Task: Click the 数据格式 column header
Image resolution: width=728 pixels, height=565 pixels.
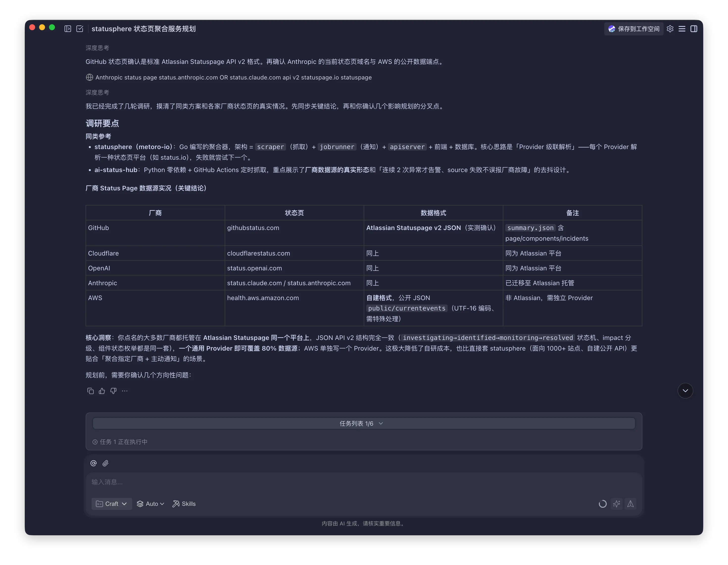Action: point(433,213)
